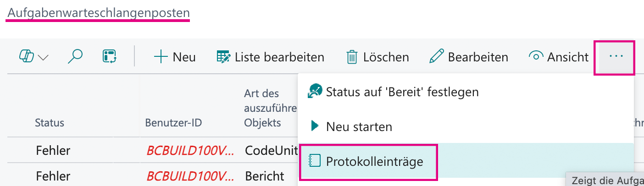Click the Protokolleinträge notebook icon

(314, 161)
